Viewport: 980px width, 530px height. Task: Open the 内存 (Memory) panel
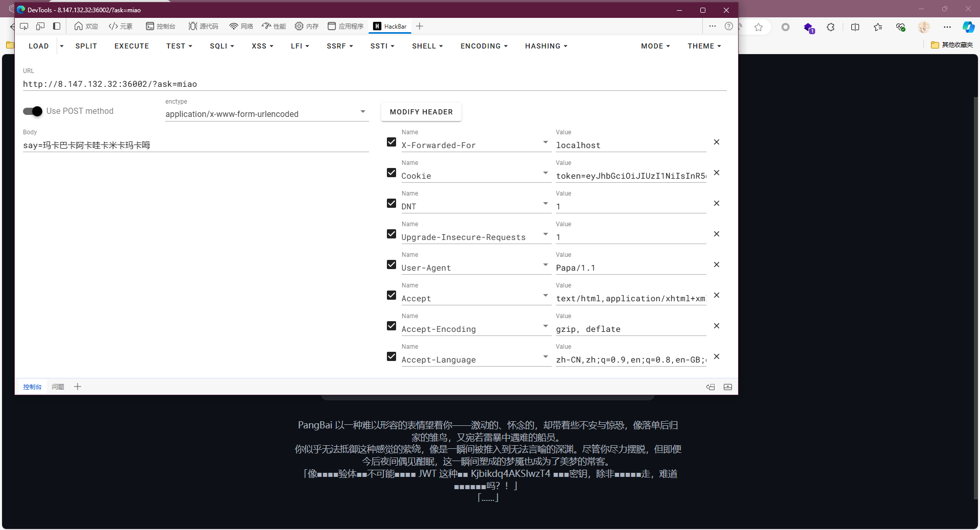pos(306,26)
